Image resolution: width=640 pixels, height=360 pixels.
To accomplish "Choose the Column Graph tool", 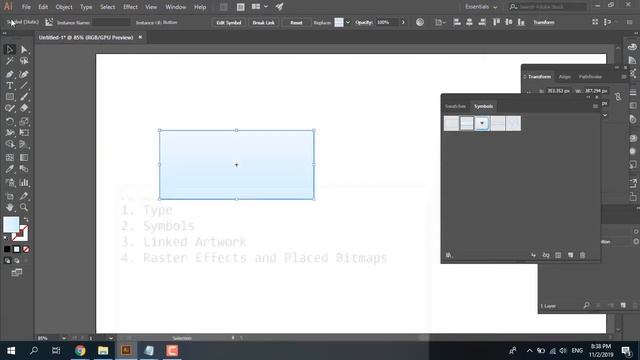I will point(24,182).
